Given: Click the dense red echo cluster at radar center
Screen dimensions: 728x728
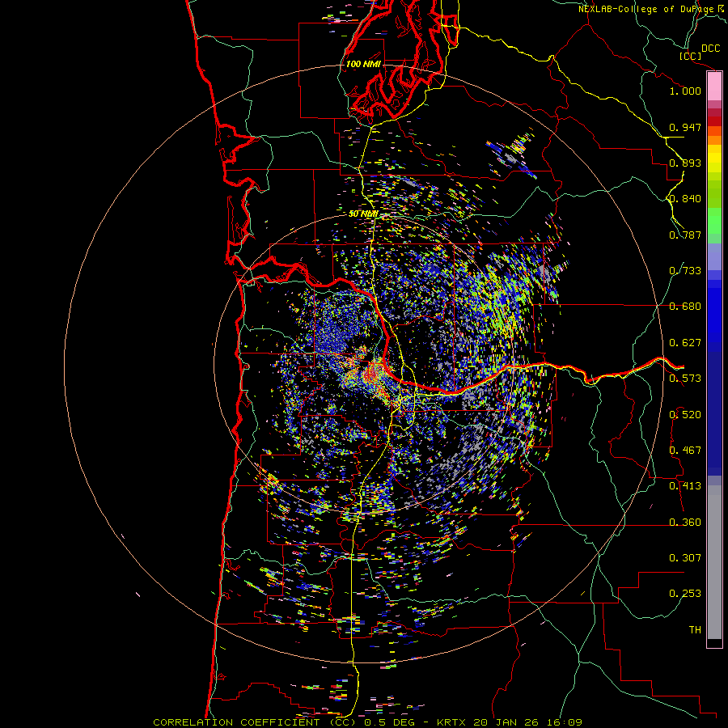Looking at the screenshot, I should pos(371,374).
